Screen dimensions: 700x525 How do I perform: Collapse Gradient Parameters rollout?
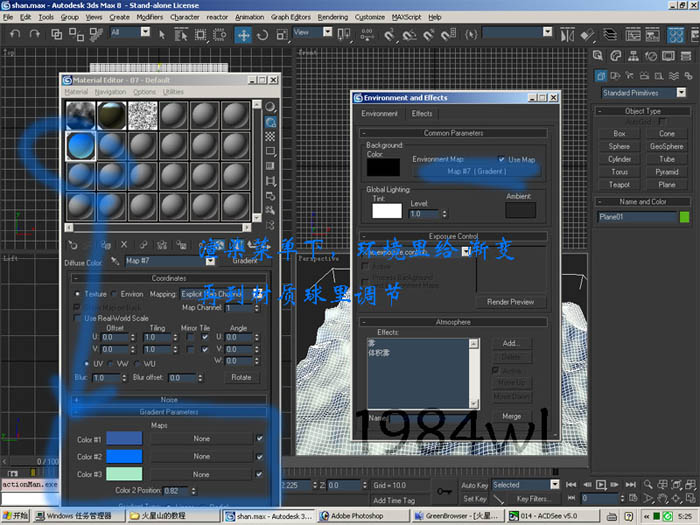[x=169, y=412]
